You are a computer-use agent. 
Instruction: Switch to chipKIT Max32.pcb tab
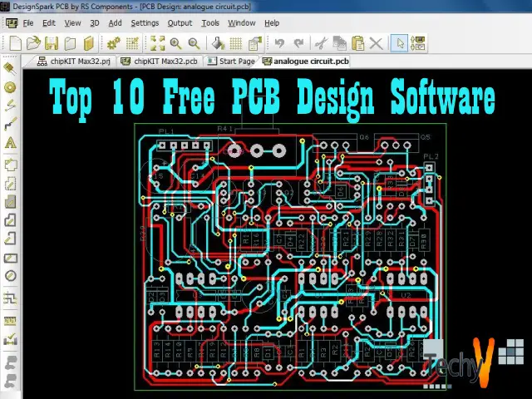pos(159,62)
